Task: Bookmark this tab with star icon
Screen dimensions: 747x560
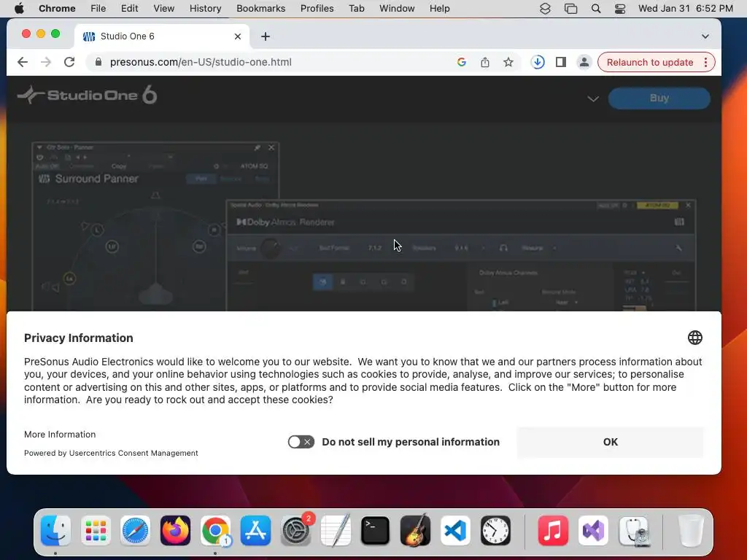Action: click(508, 62)
